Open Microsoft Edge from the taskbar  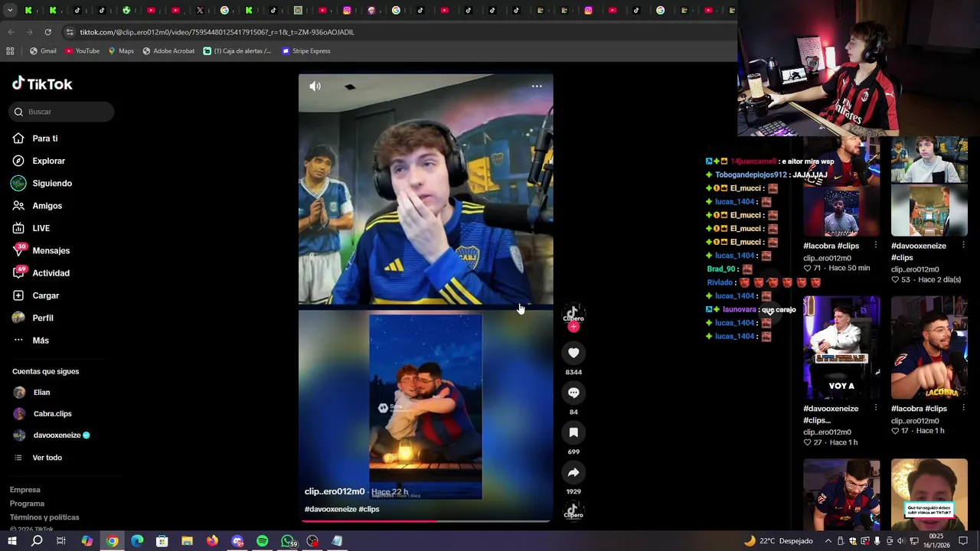137,541
